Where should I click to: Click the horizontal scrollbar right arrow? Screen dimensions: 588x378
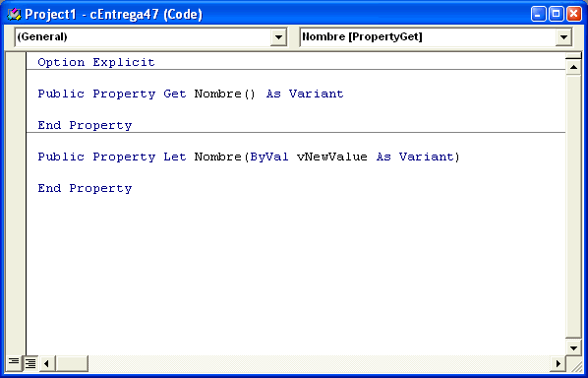tap(558, 363)
